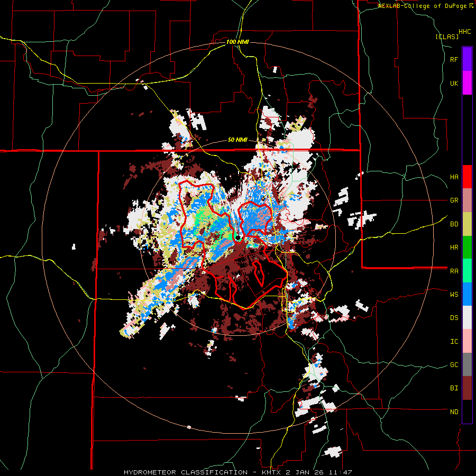Click the 50 NMI range ring label

(237, 140)
